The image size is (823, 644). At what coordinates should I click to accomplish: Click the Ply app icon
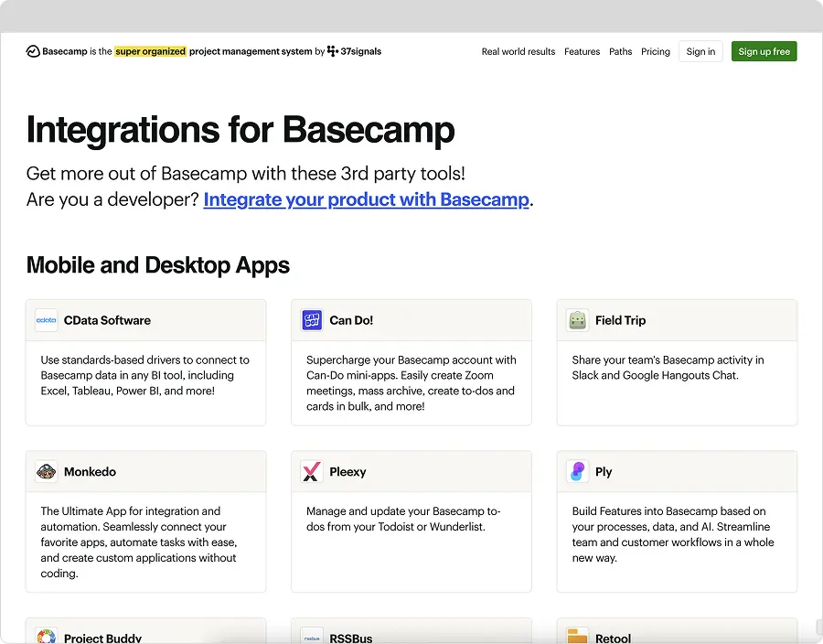(577, 472)
